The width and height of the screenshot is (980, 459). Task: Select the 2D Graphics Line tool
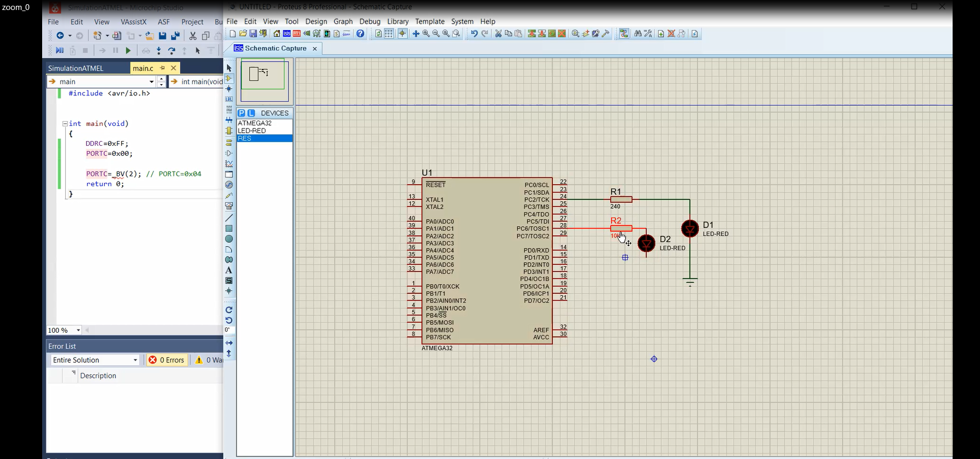tap(229, 218)
